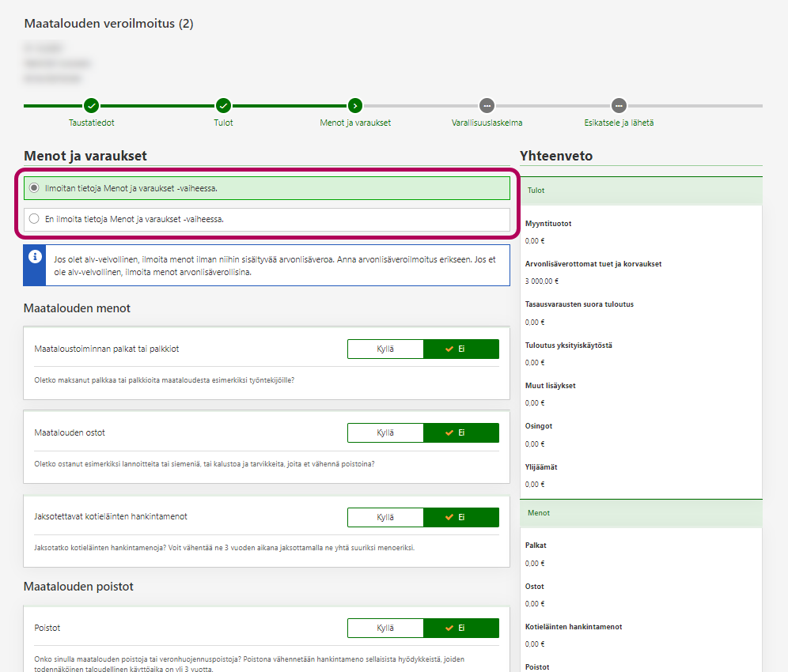Choose Kyllä for Maatalouden ostot
Image resolution: width=788 pixels, height=672 pixels.
pyautogui.click(x=385, y=432)
